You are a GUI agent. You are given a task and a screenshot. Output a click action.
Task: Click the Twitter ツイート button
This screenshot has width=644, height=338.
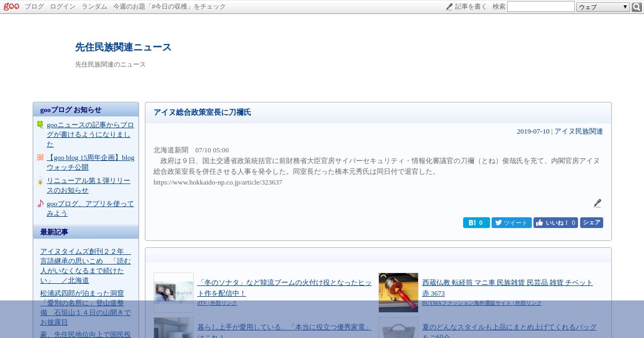tap(511, 223)
